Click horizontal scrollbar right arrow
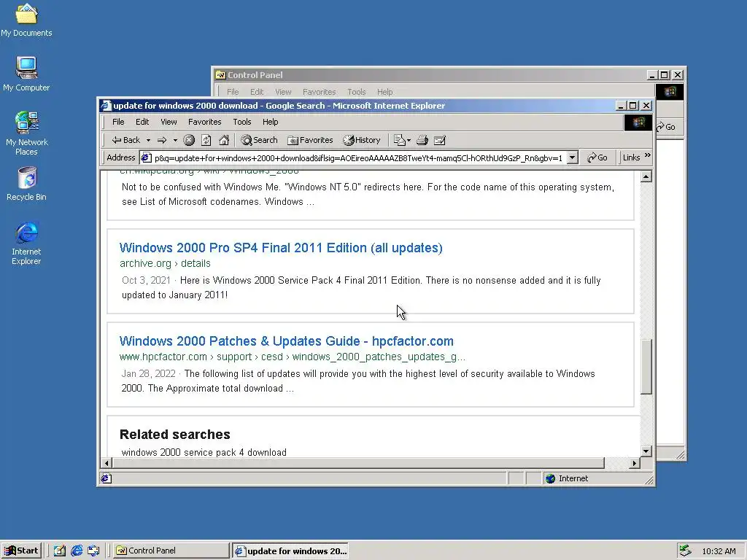This screenshot has width=747, height=560. point(634,463)
